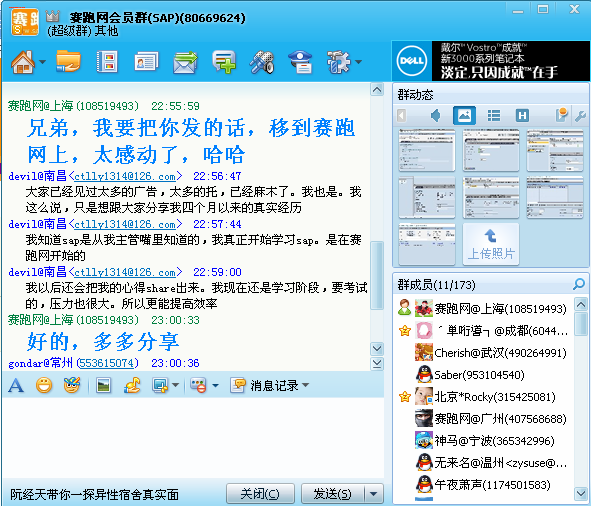This screenshot has width=591, height=506.
Task: Select member Cherish@武汉(490264991)
Action: [x=485, y=353]
